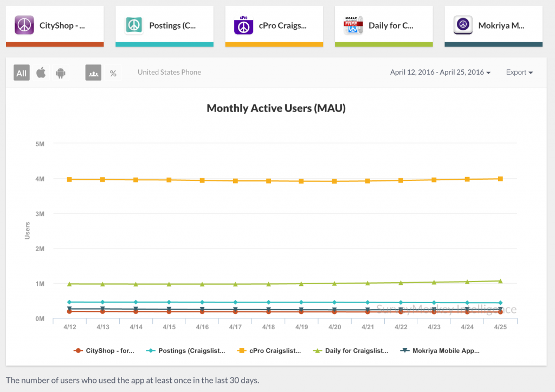Click the Postings app icon
This screenshot has height=392, width=555.
tap(134, 25)
